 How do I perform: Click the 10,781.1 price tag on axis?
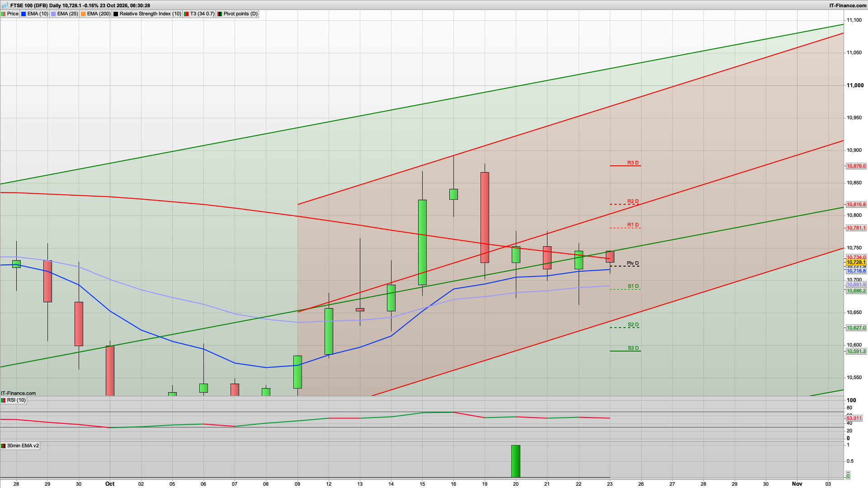[856, 228]
